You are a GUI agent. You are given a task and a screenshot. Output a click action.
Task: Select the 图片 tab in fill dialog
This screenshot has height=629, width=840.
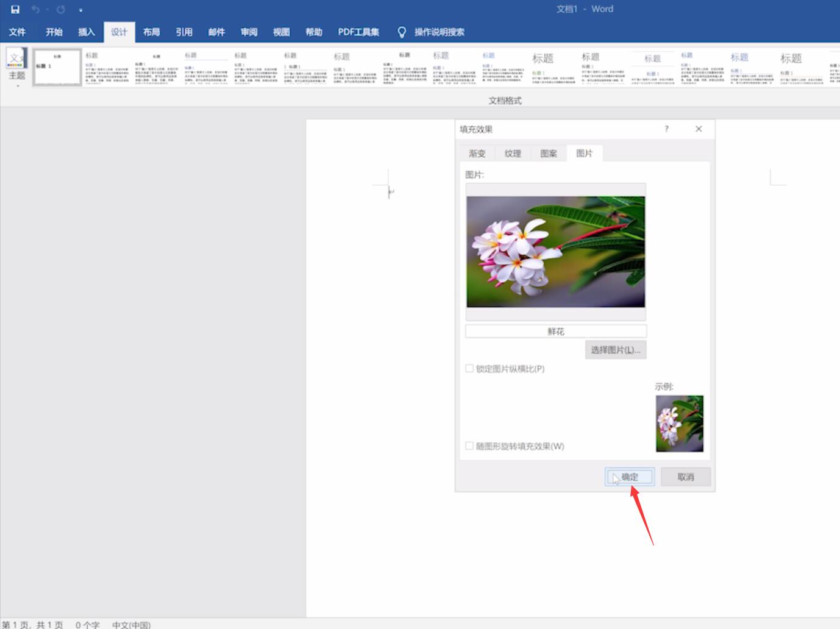[584, 153]
